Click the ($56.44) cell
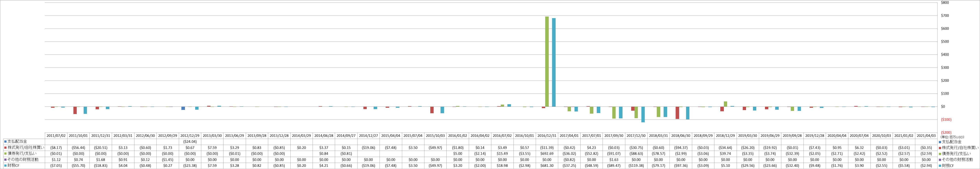The width and height of the screenshot is (980, 169). click(78, 148)
